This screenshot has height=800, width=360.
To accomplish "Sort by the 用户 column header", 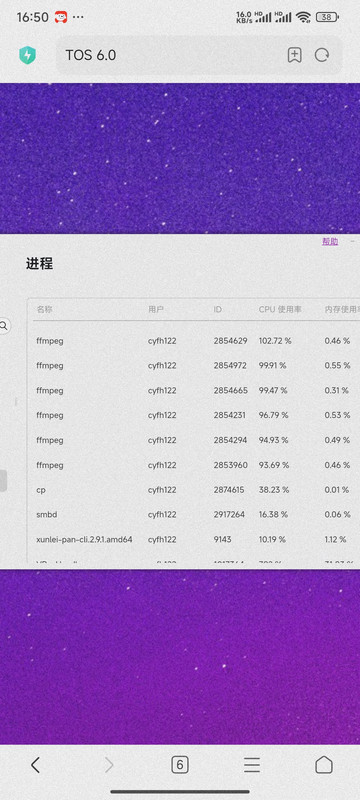I will tap(156, 309).
